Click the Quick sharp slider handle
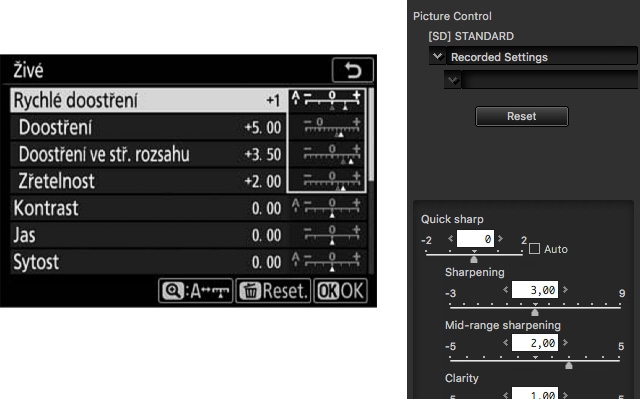The height and width of the screenshot is (399, 640). (x=474, y=259)
